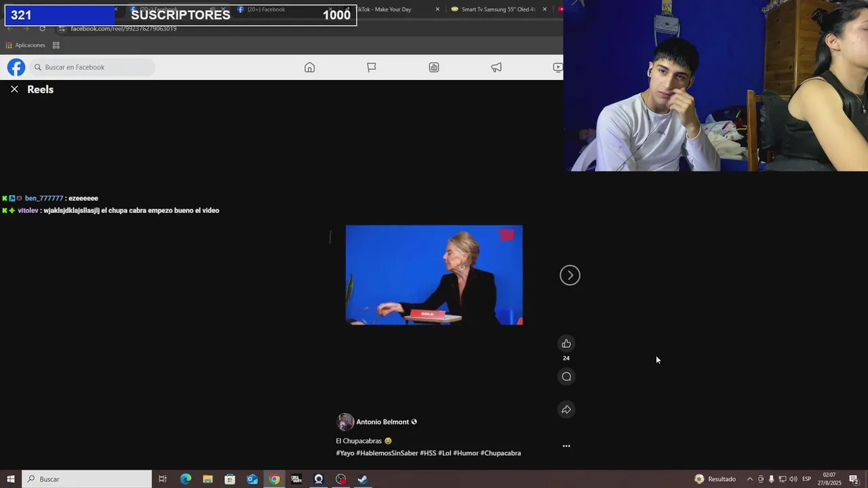Open File Explorer from the taskbar
868x488 pixels.
[208, 479]
